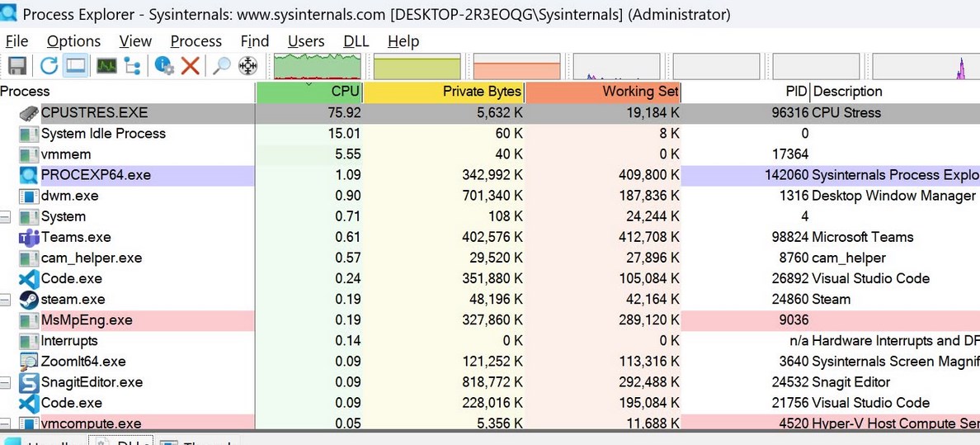This screenshot has width=980, height=445.
Task: Click the Desktop Window Manager description
Action: (893, 196)
